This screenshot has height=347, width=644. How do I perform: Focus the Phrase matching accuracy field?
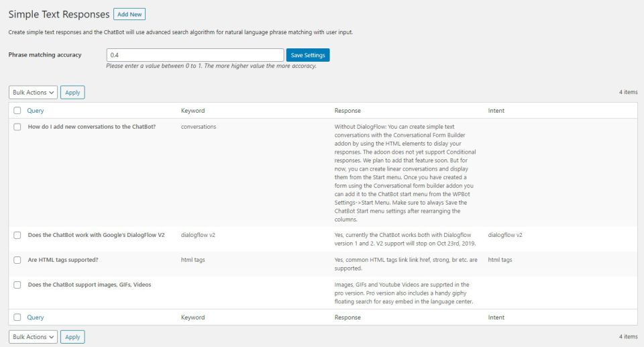click(195, 55)
